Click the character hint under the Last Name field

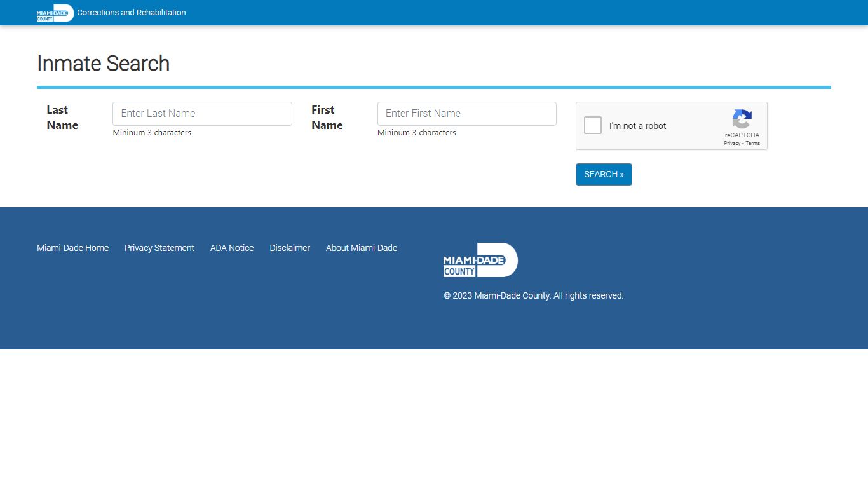click(x=152, y=133)
